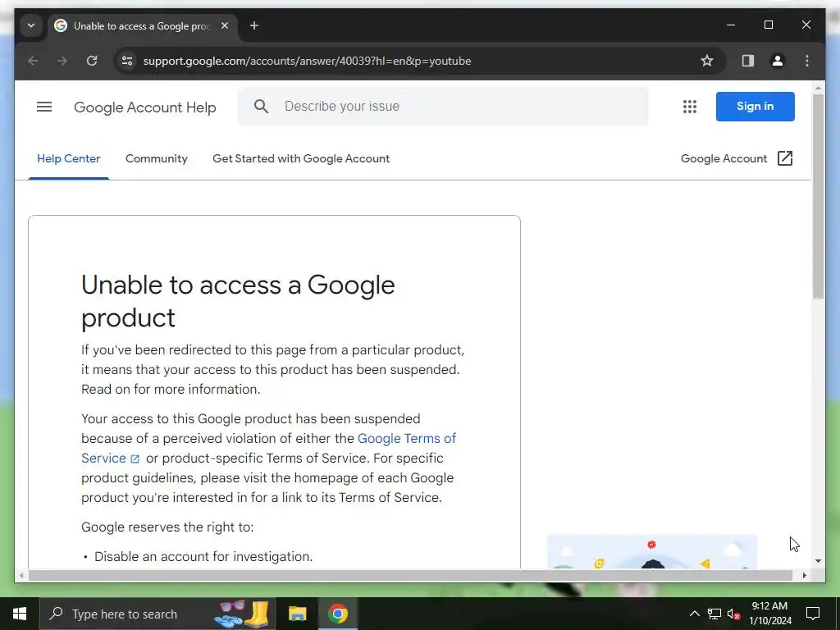Viewport: 840px width, 630px height.
Task: Open the Chrome side panel
Action: [x=748, y=61]
